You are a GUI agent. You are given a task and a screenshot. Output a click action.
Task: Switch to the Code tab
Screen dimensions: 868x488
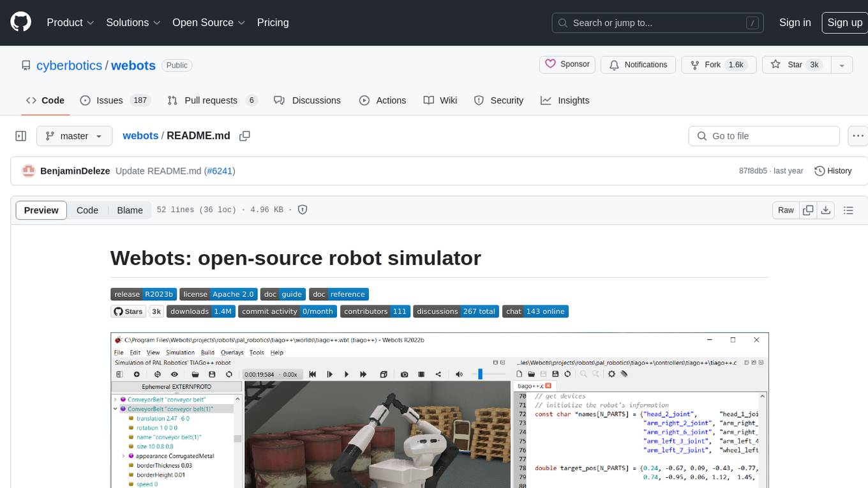(45, 100)
